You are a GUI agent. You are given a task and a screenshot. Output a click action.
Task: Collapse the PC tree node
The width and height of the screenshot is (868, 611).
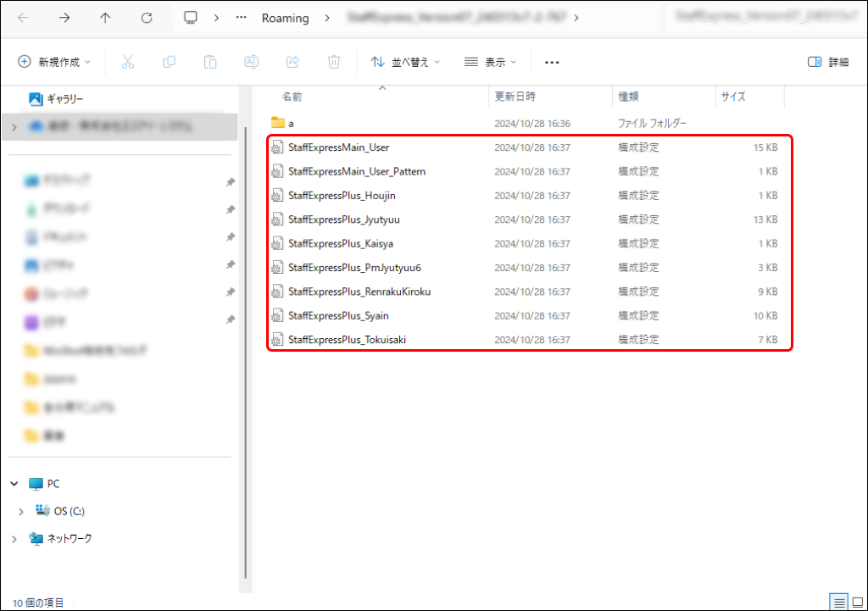tap(14, 484)
